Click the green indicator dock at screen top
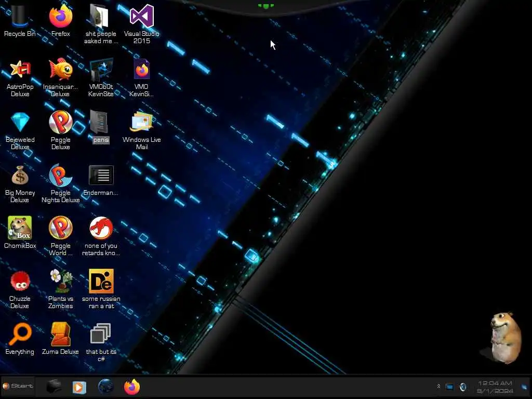The width and height of the screenshot is (532, 399). coord(265,6)
